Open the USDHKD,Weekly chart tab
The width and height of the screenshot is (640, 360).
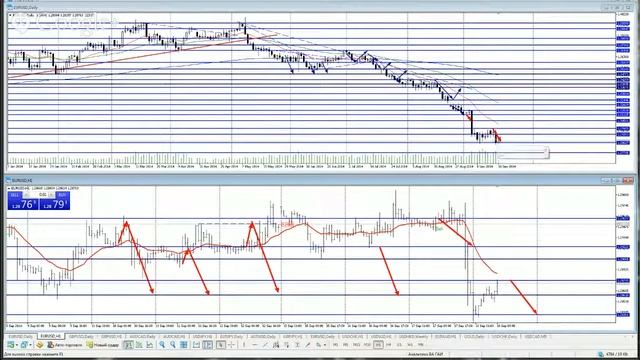pos(413,337)
